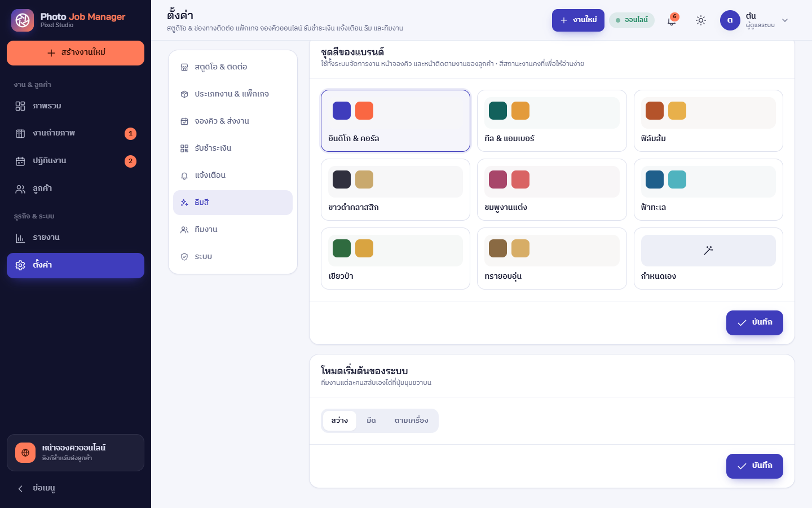
Task: Click the orange สร้างงานใหม่ button
Action: click(76, 53)
